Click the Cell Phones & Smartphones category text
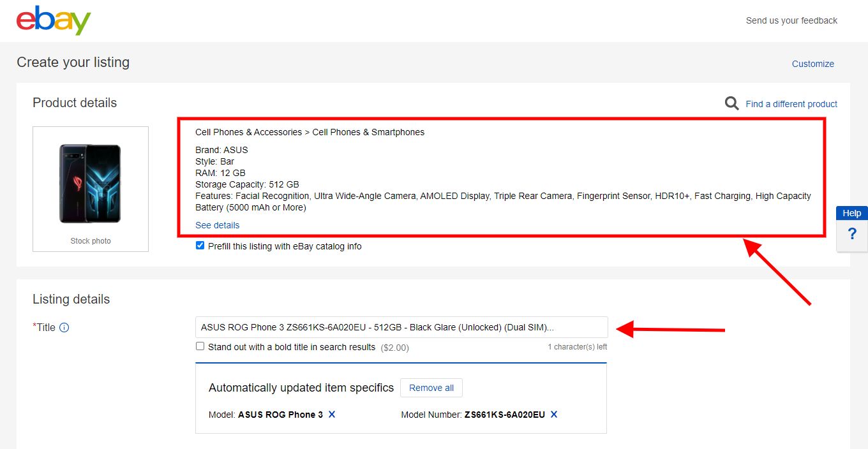The height and width of the screenshot is (449, 868). click(368, 132)
